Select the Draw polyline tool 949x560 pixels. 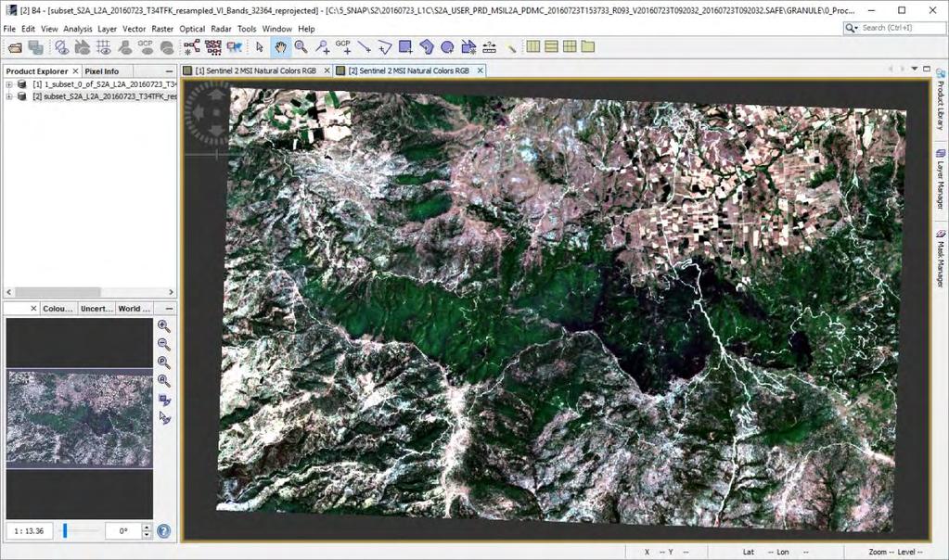point(385,47)
